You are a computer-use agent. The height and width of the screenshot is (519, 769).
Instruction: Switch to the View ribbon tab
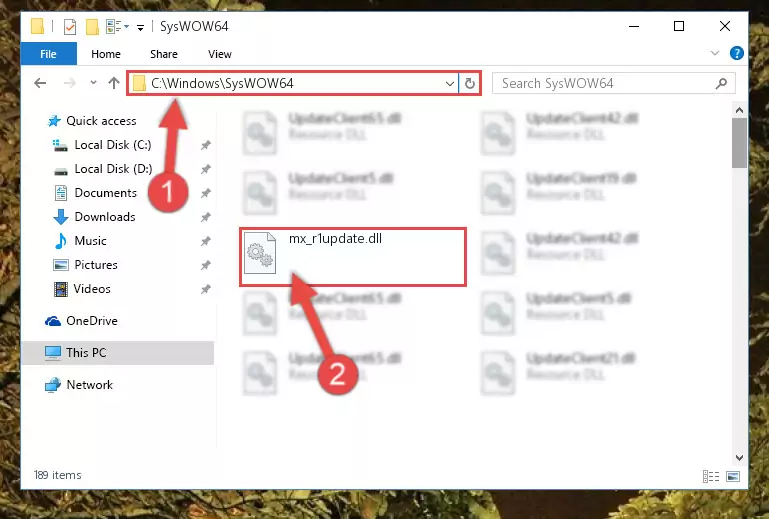[x=220, y=54]
